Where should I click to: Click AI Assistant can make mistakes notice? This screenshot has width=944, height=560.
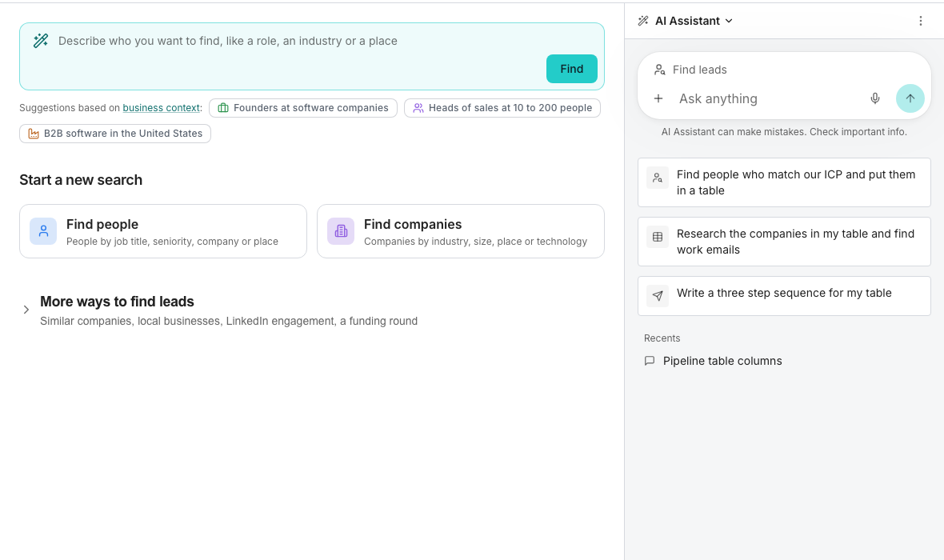click(x=784, y=132)
